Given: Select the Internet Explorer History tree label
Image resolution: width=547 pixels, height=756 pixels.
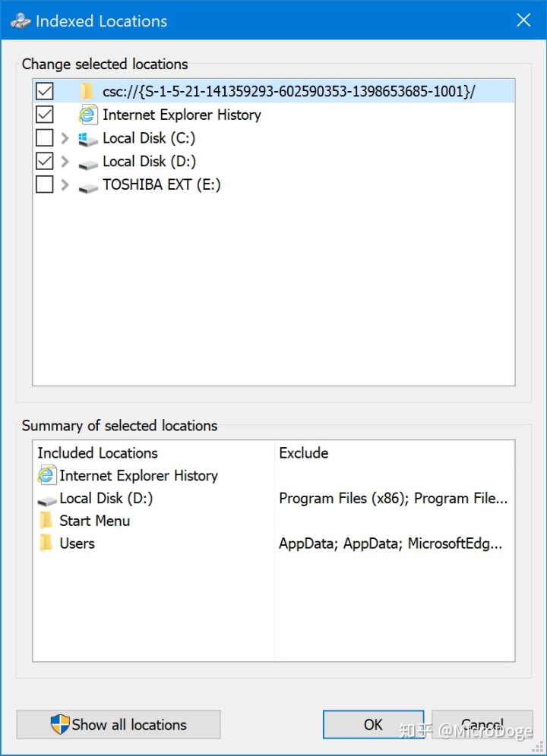Looking at the screenshot, I should pyautogui.click(x=182, y=115).
